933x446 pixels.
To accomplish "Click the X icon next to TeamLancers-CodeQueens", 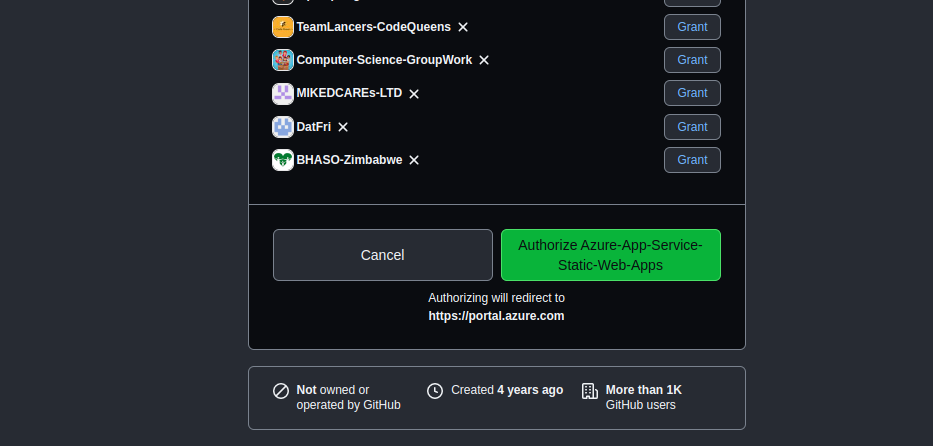I will point(463,27).
